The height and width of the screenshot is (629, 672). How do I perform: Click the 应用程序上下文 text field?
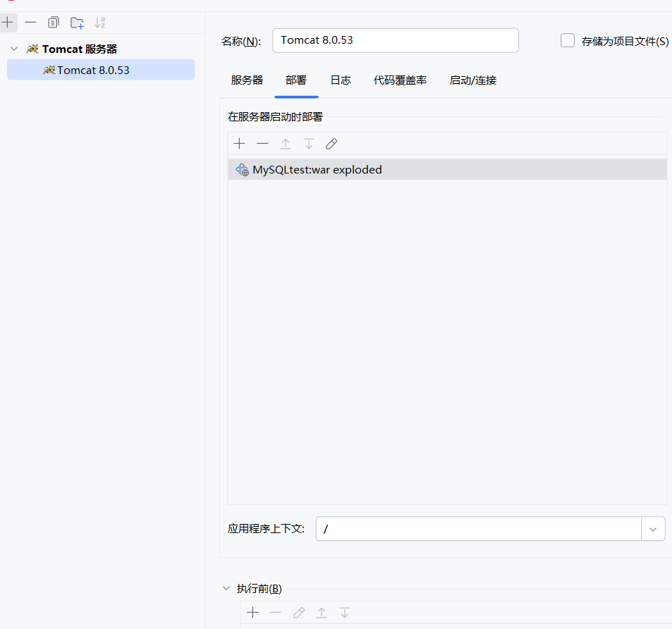(478, 529)
